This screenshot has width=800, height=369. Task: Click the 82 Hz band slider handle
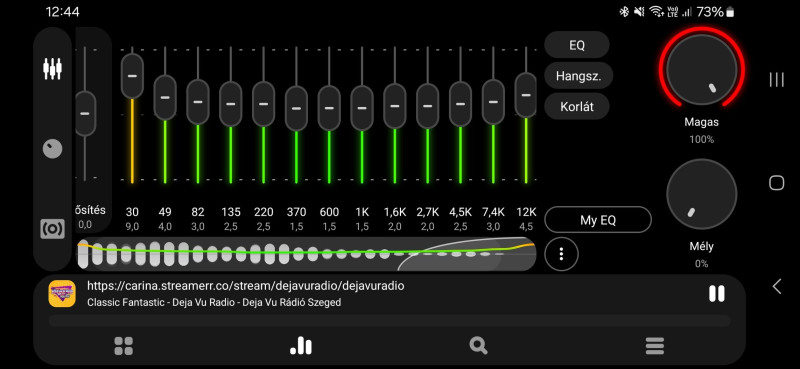coord(197,102)
